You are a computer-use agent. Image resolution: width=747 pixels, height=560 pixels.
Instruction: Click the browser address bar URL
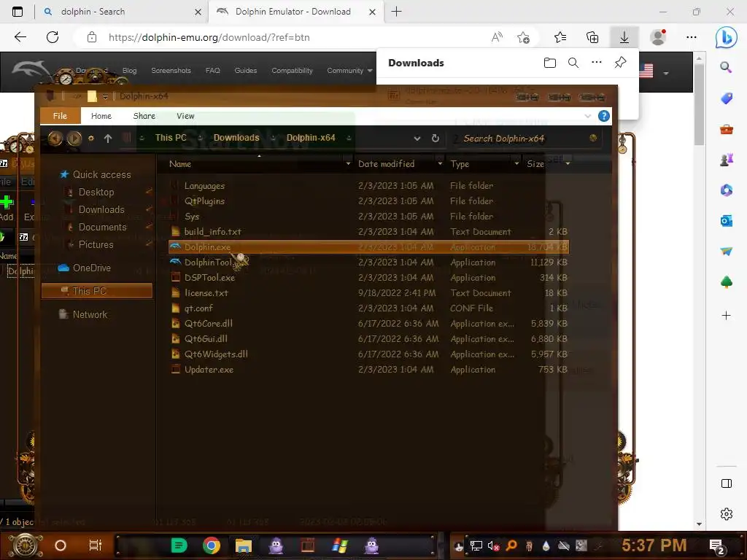[x=209, y=37]
